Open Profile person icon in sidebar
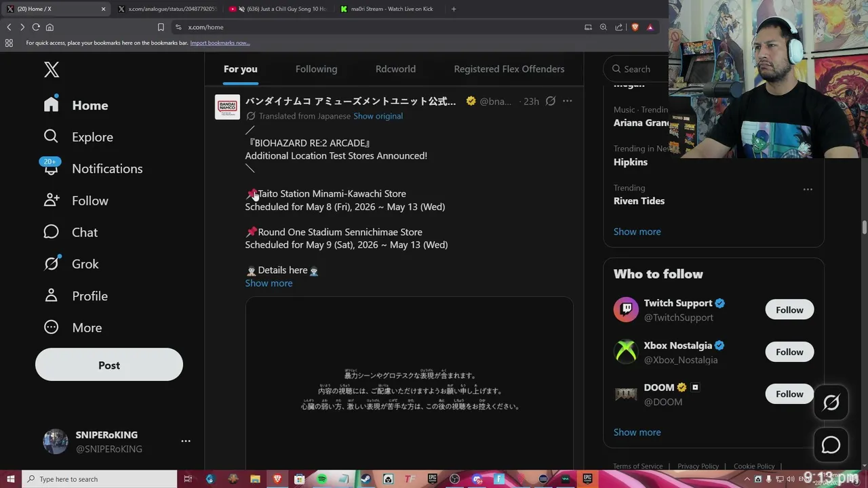The image size is (868, 488). point(52,296)
